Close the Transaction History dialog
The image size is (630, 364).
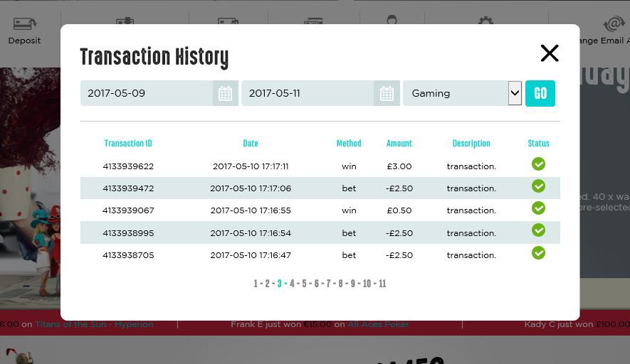tap(550, 53)
